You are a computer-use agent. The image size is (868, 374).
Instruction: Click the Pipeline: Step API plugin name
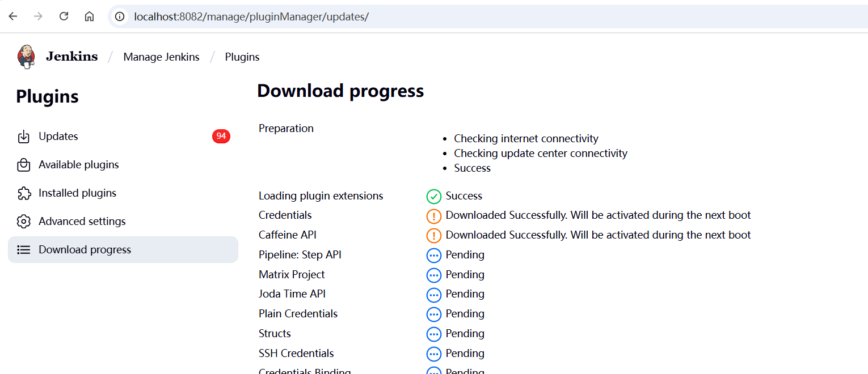[300, 255]
